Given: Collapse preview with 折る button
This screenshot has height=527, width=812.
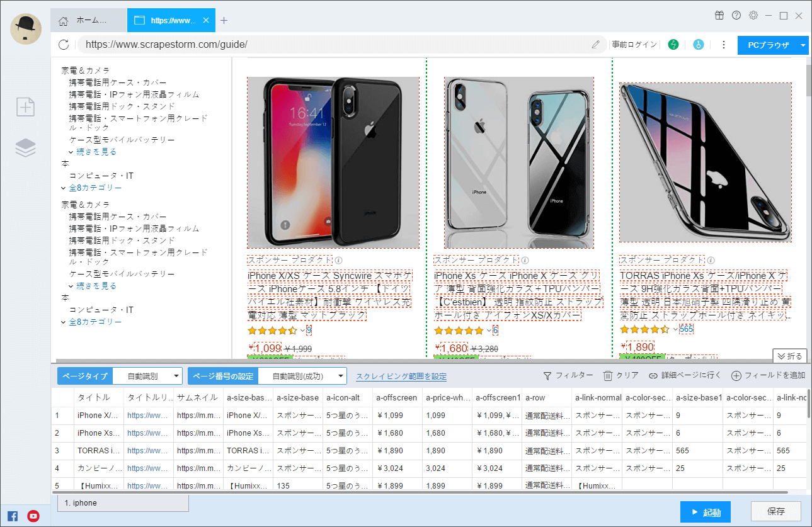Looking at the screenshot, I should [790, 356].
